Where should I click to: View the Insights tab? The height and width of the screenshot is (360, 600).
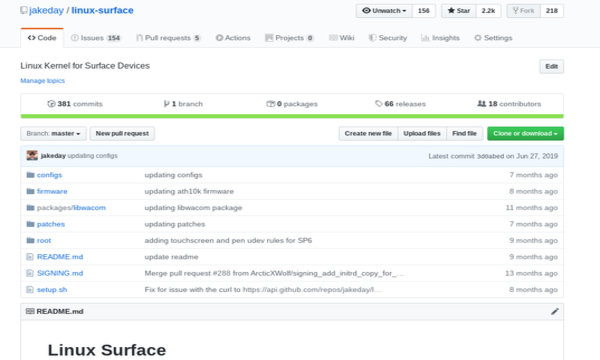(440, 38)
